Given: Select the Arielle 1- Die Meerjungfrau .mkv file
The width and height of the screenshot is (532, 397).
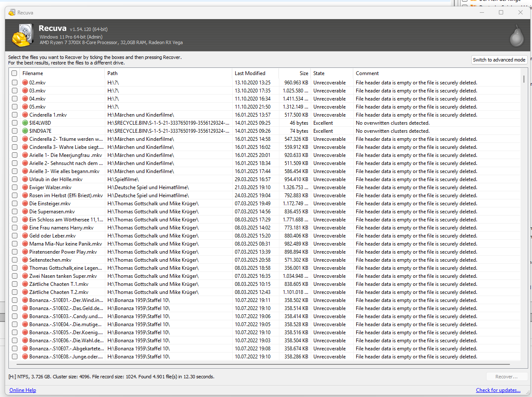Looking at the screenshot, I should point(66,155).
